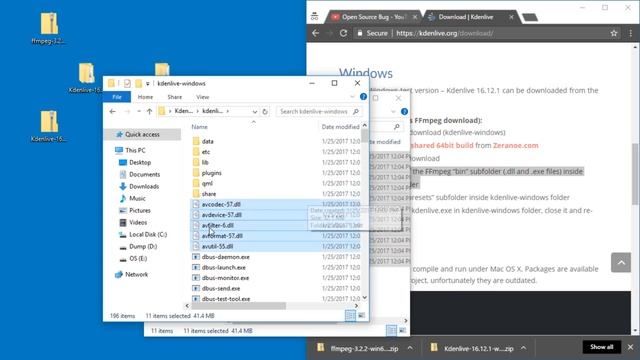The image size is (640, 360).
Task: Open the Share ribbon tab
Action: pos(175,97)
